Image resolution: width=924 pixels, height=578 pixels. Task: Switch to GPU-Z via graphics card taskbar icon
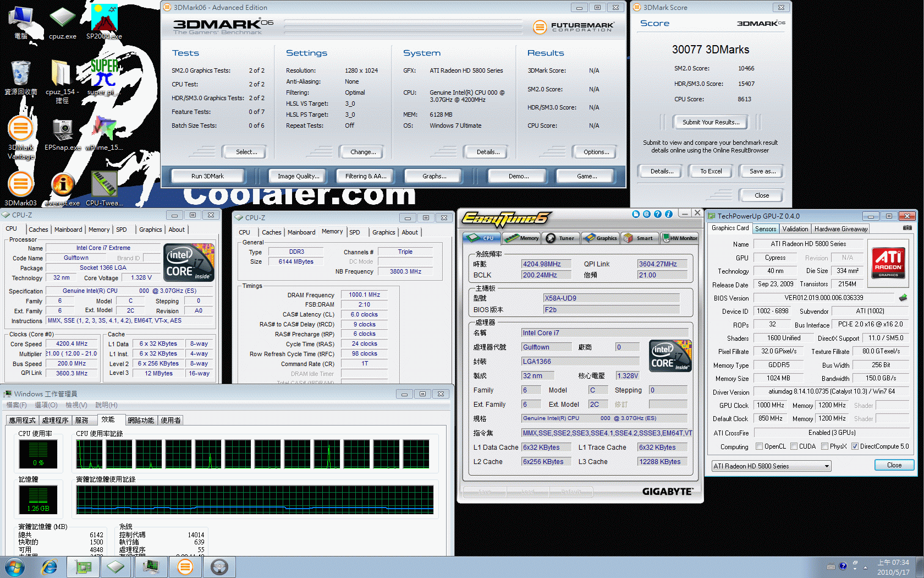coord(83,566)
